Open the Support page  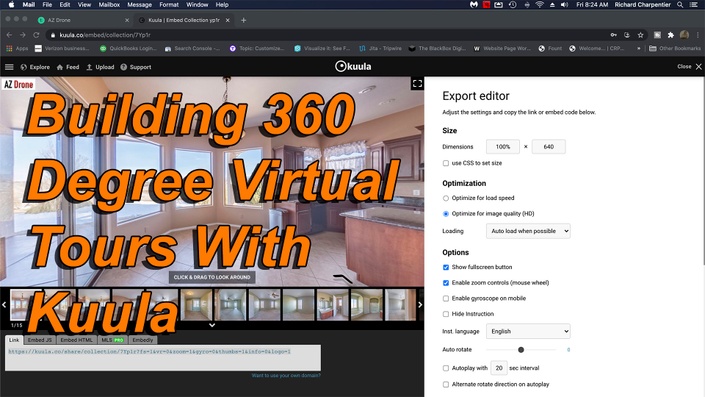click(136, 67)
